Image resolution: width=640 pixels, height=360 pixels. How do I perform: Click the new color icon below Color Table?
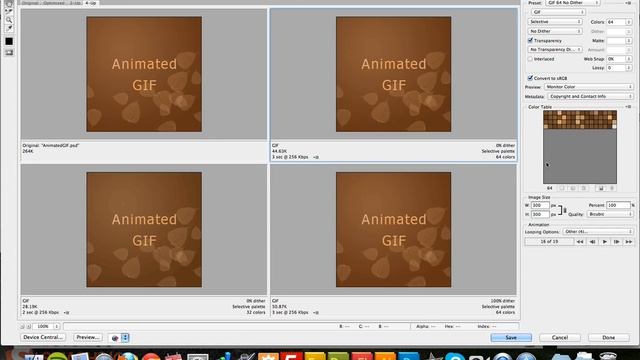point(601,188)
